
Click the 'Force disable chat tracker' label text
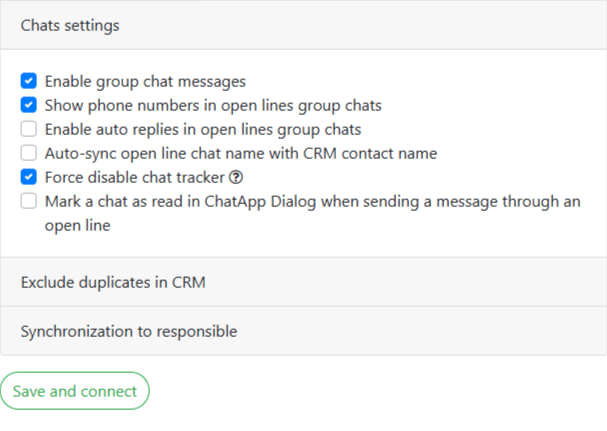click(134, 178)
